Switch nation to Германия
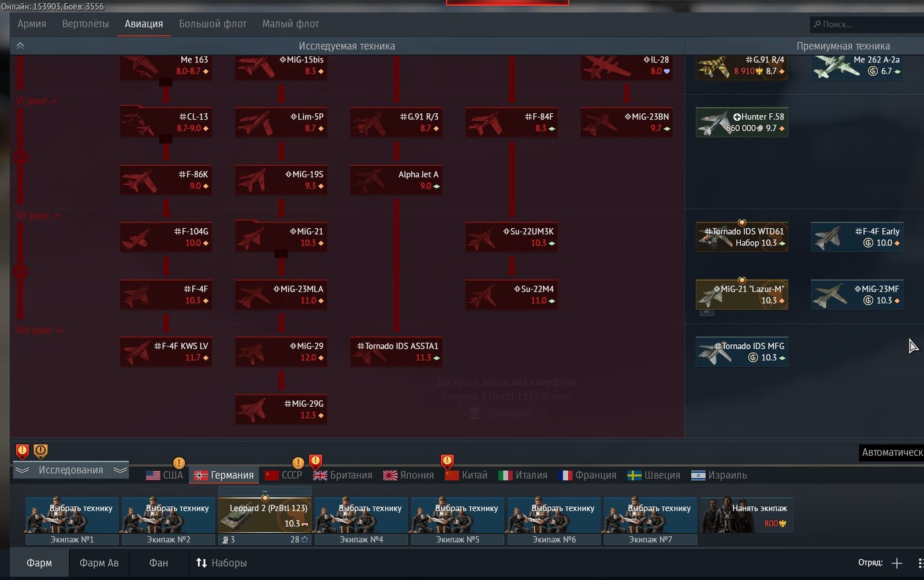924x580 pixels. tap(224, 475)
